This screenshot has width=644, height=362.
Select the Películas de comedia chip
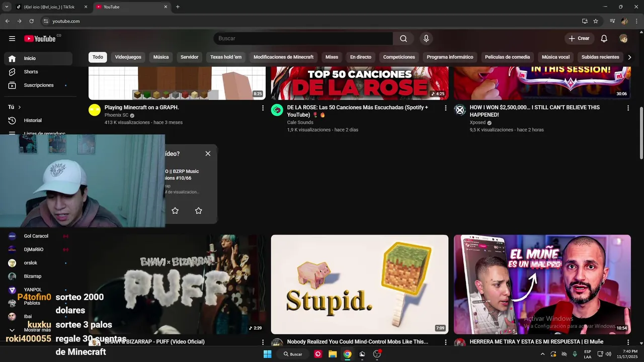507,57
